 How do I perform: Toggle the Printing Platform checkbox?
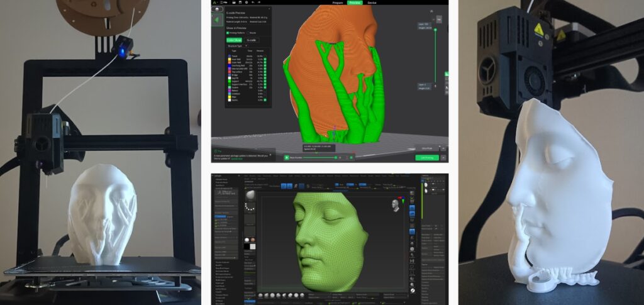228,32
